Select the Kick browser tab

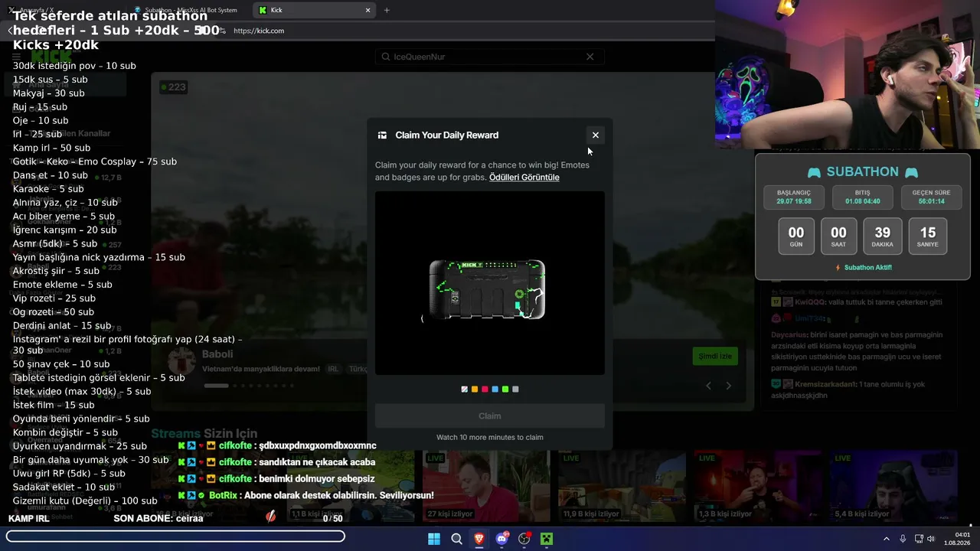(x=314, y=10)
